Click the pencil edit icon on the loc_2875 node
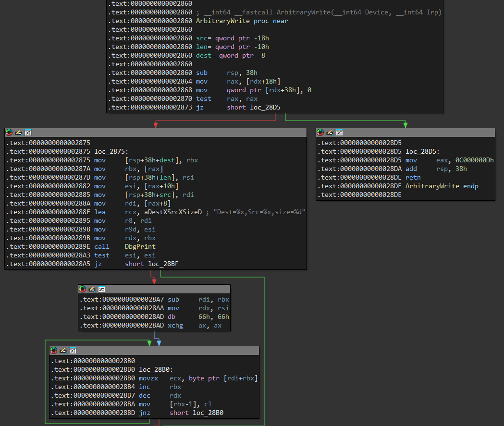 pos(19,133)
